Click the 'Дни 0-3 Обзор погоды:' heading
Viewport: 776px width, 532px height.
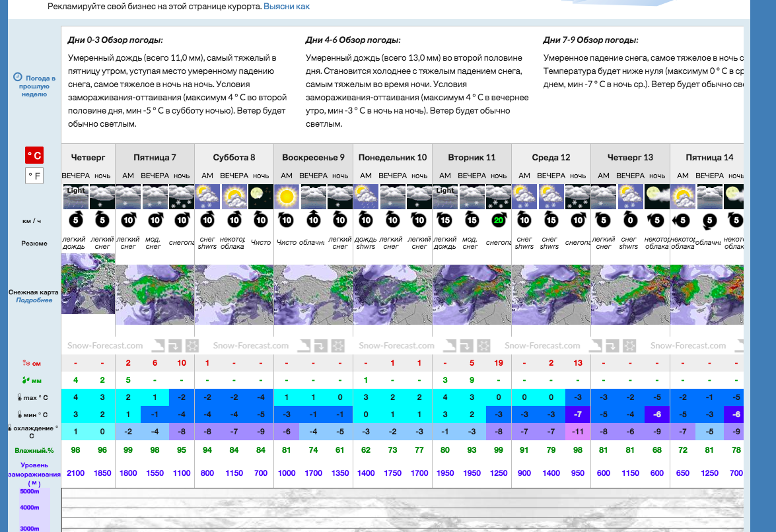(116, 40)
